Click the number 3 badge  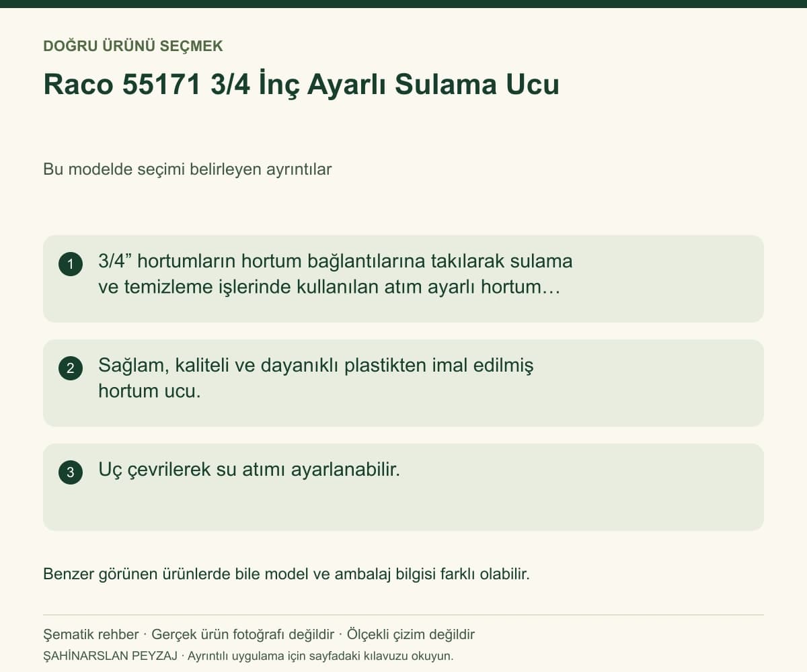(x=71, y=472)
